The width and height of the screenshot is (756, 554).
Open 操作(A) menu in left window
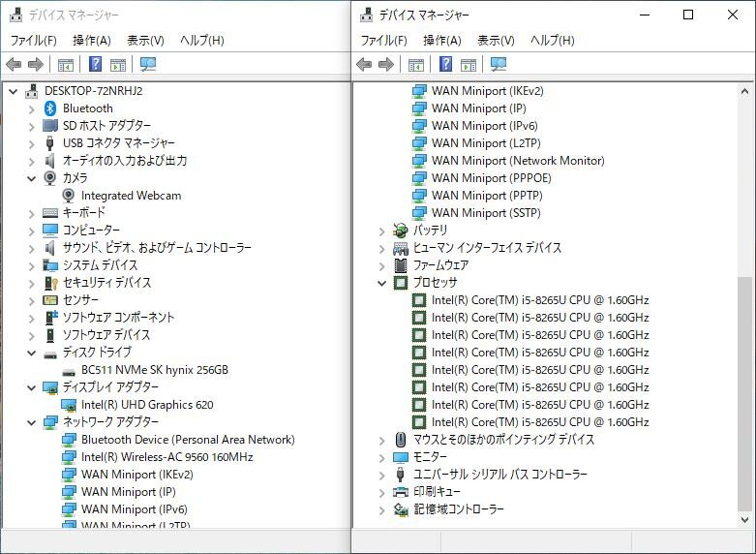tap(92, 40)
